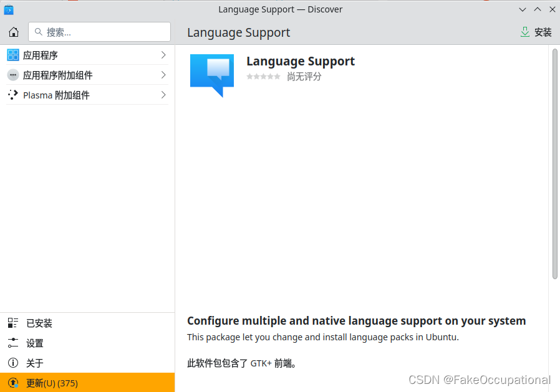Open 更新(U) (375) updates page
Viewport: 560px width, 392px height.
point(87,383)
